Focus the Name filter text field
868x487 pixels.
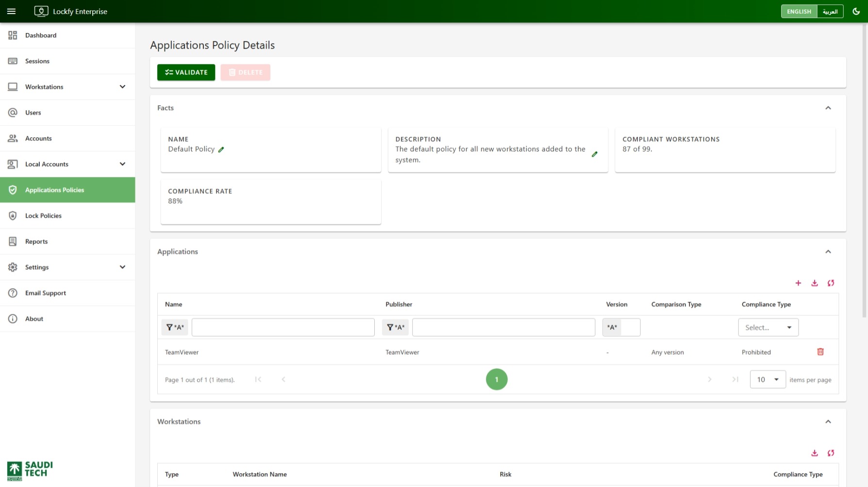point(283,327)
